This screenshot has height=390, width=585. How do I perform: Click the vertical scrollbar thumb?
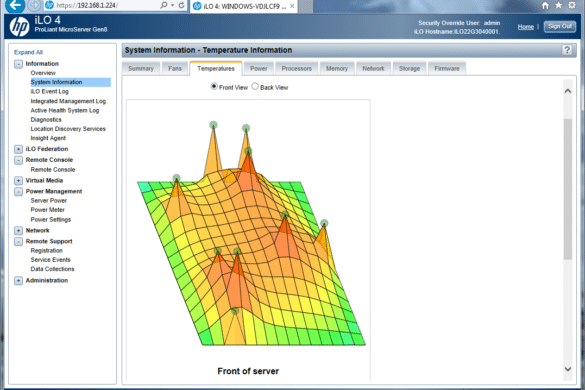point(567,189)
